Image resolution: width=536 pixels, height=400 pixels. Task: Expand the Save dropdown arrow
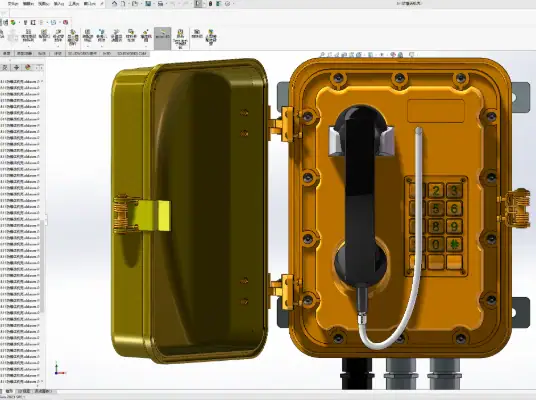154,4
